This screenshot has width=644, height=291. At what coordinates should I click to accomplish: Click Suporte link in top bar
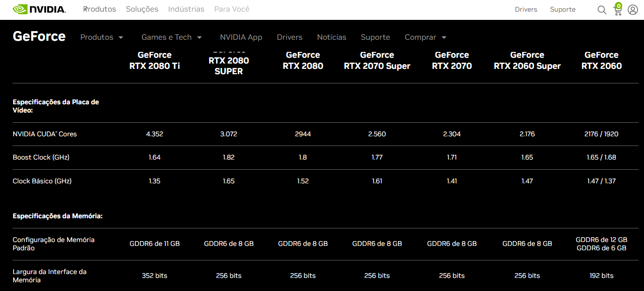click(562, 9)
